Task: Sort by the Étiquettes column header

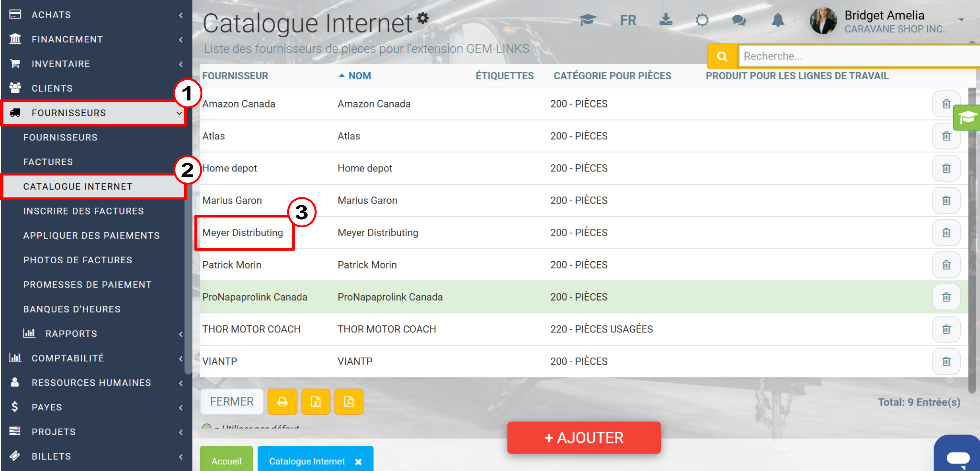Action: (x=505, y=76)
